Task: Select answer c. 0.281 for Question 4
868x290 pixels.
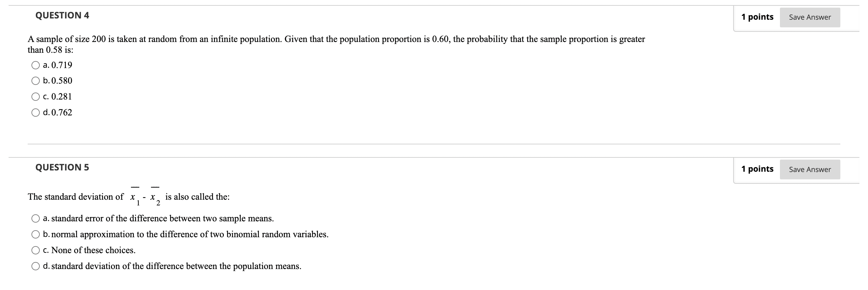Action: (36, 96)
